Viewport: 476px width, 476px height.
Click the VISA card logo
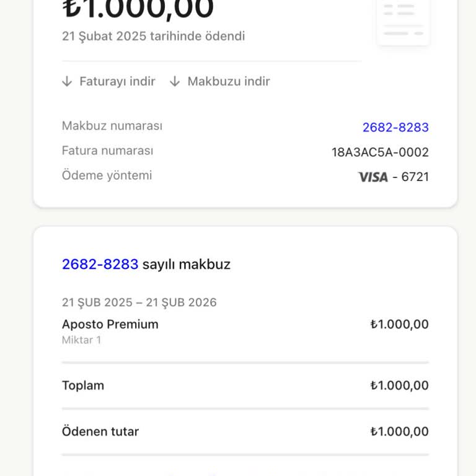click(x=372, y=177)
